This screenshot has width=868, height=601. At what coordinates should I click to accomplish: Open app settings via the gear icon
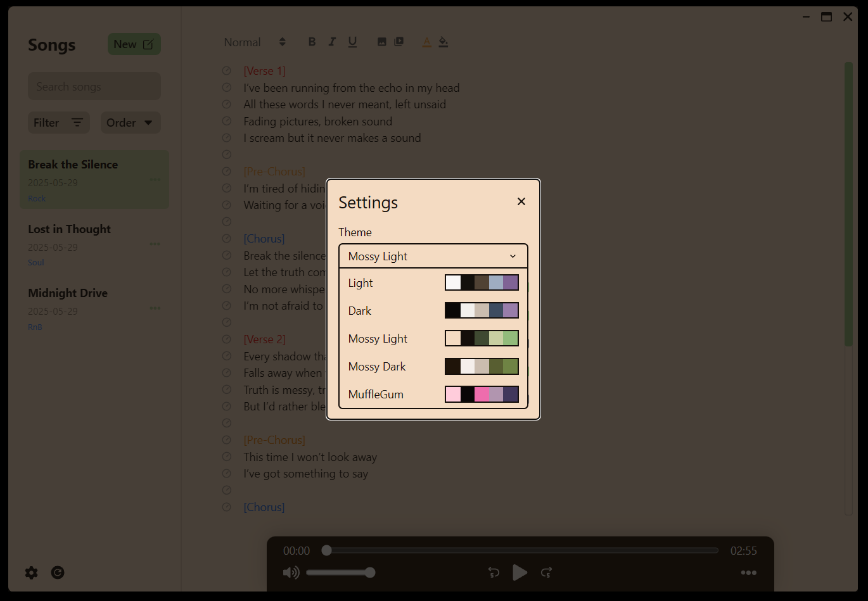[31, 573]
